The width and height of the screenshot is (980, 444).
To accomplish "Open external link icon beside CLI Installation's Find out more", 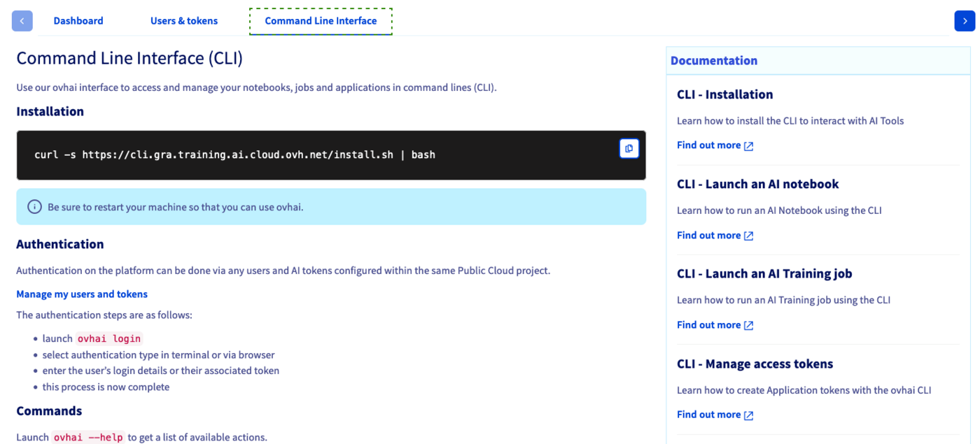I will point(749,145).
